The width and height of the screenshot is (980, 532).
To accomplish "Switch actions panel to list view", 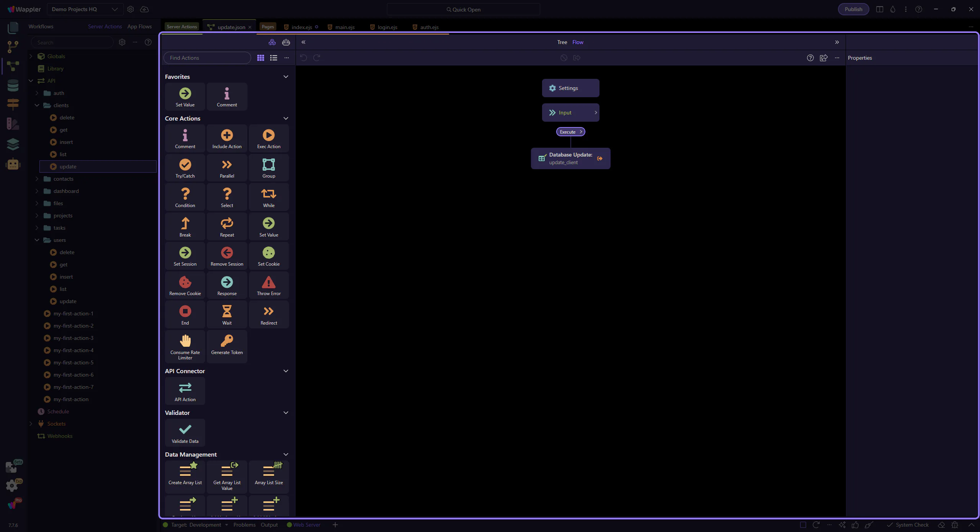I will (273, 58).
